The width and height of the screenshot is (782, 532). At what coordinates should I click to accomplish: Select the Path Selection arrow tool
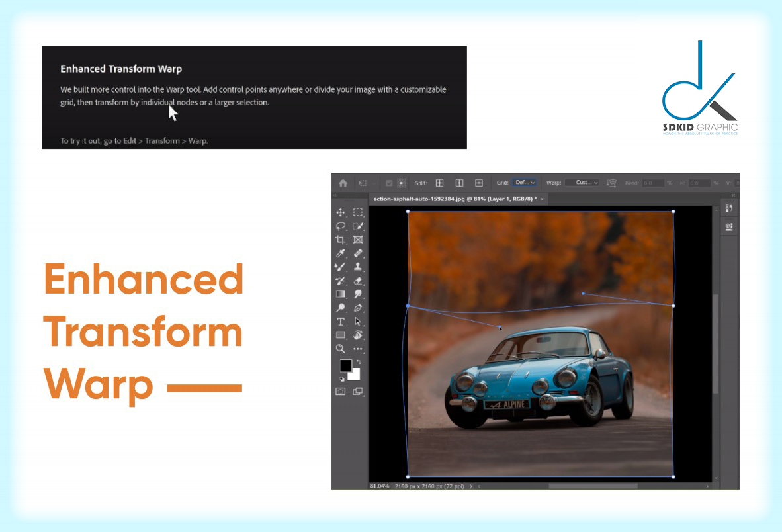click(x=357, y=322)
